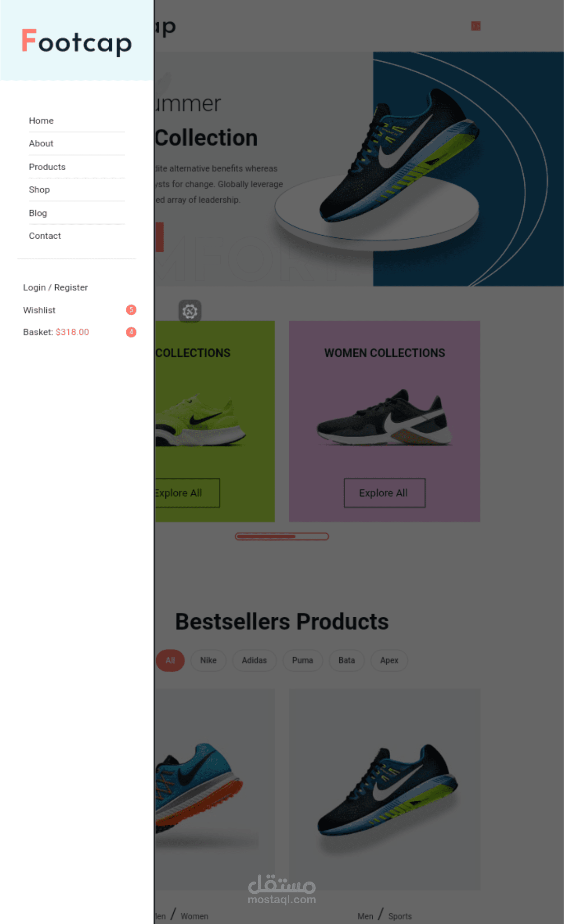Open the Blog menu item
This screenshot has width=564, height=924.
[38, 213]
